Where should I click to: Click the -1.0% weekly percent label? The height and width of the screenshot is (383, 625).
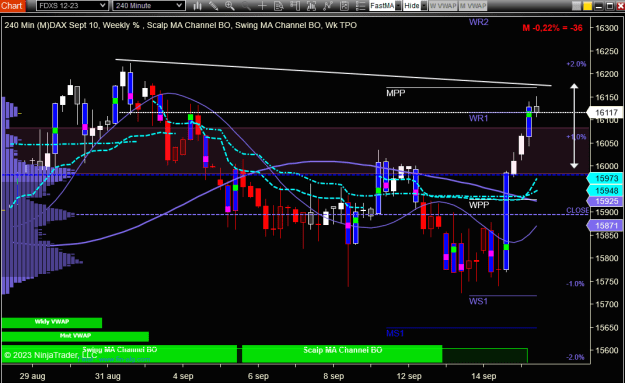(575, 284)
